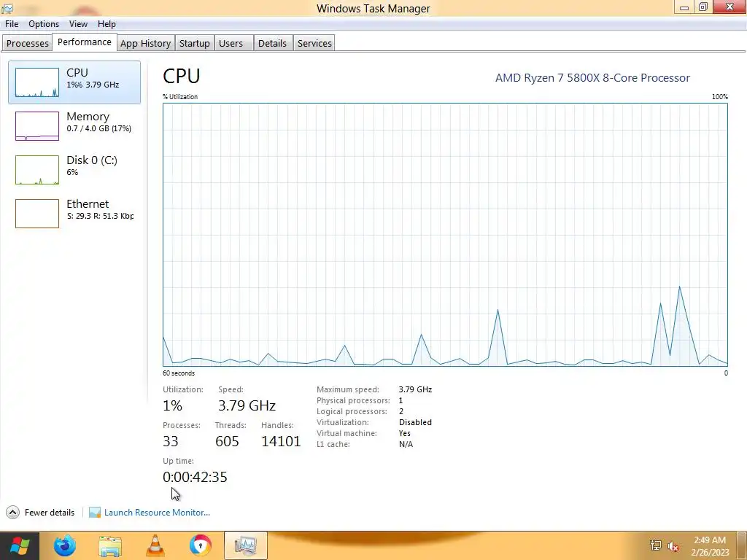Click the Logical processors label
This screenshot has width=747, height=560.
tap(352, 411)
